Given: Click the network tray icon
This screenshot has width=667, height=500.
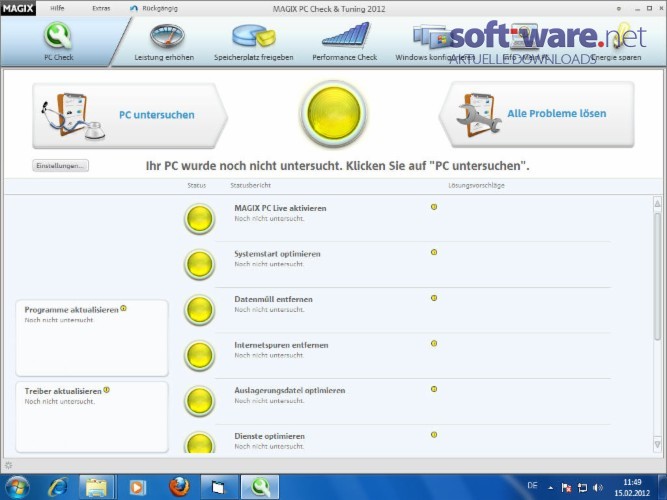Looking at the screenshot, I should tap(582, 488).
